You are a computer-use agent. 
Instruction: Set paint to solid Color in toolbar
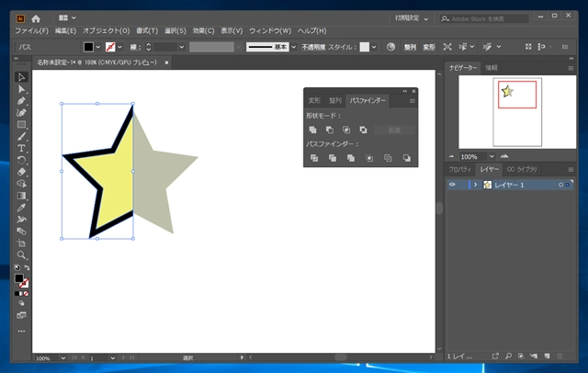17,293
